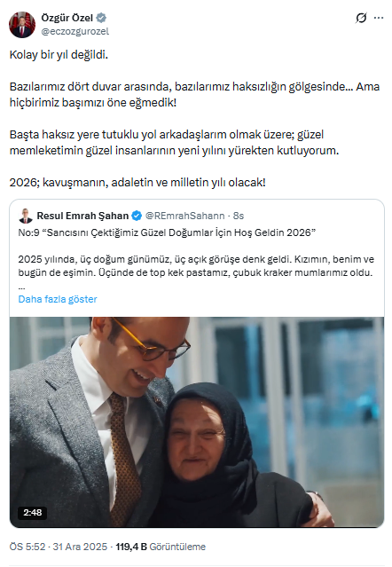
Task: Click Özgür Özel's verified badge
Action: (101, 18)
